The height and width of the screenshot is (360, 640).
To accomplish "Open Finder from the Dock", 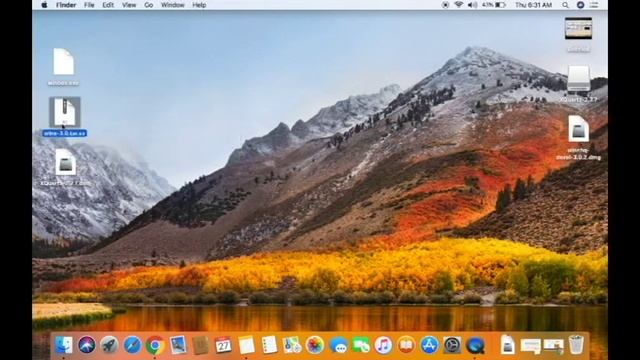I will pyautogui.click(x=64, y=345).
